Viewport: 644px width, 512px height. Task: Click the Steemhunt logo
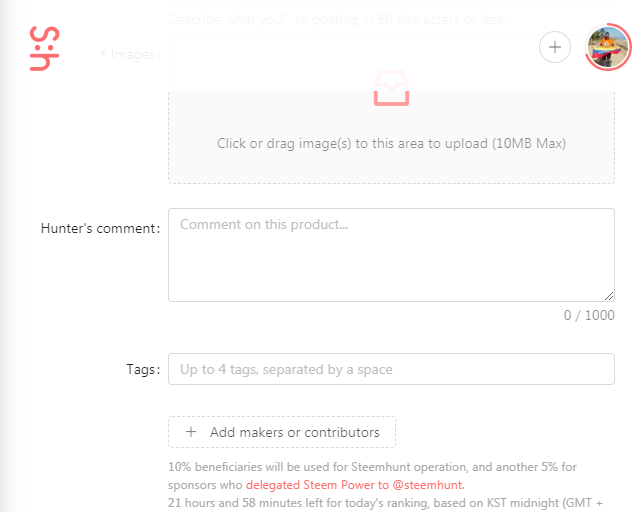click(45, 48)
